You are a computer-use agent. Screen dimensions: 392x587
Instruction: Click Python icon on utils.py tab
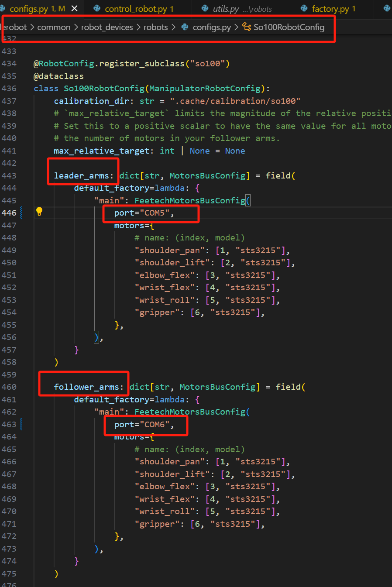[205, 8]
